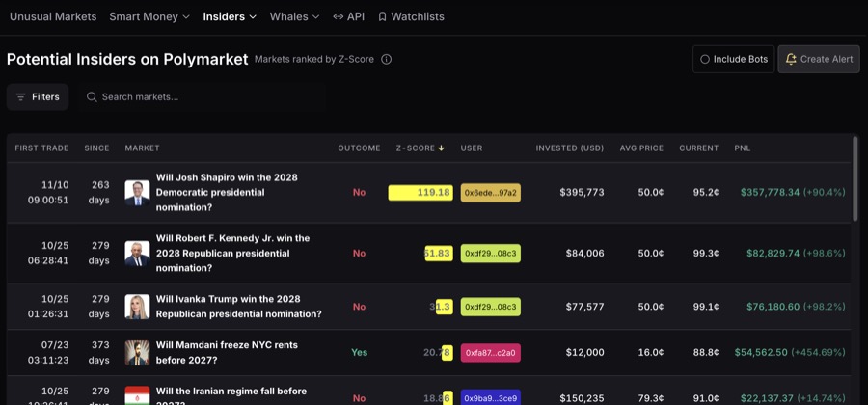Click the Iranian flag thumbnail

pos(137,395)
